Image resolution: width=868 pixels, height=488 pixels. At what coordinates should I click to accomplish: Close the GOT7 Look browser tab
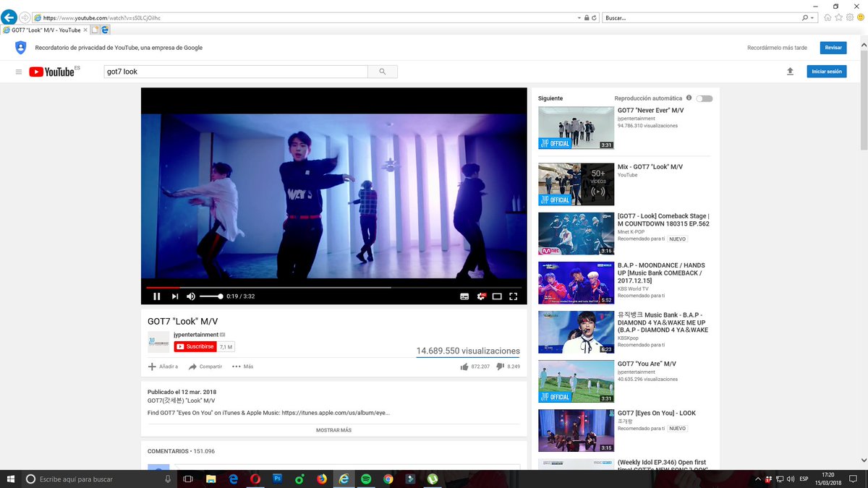pyautogui.click(x=85, y=30)
